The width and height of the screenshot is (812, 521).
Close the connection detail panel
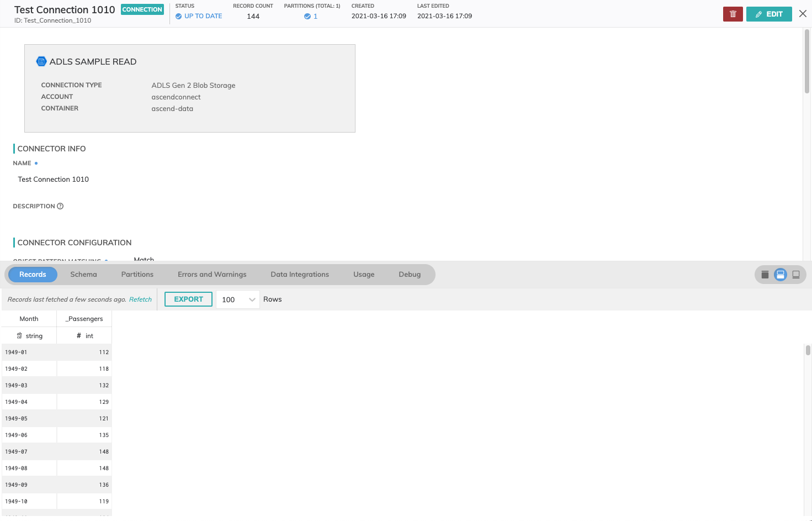[803, 14]
